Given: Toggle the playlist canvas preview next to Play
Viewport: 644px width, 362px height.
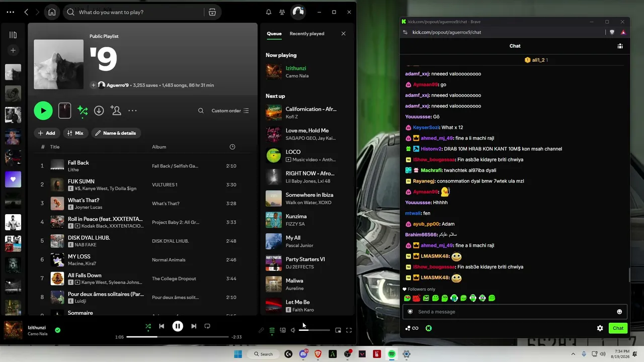Looking at the screenshot, I should (x=65, y=111).
